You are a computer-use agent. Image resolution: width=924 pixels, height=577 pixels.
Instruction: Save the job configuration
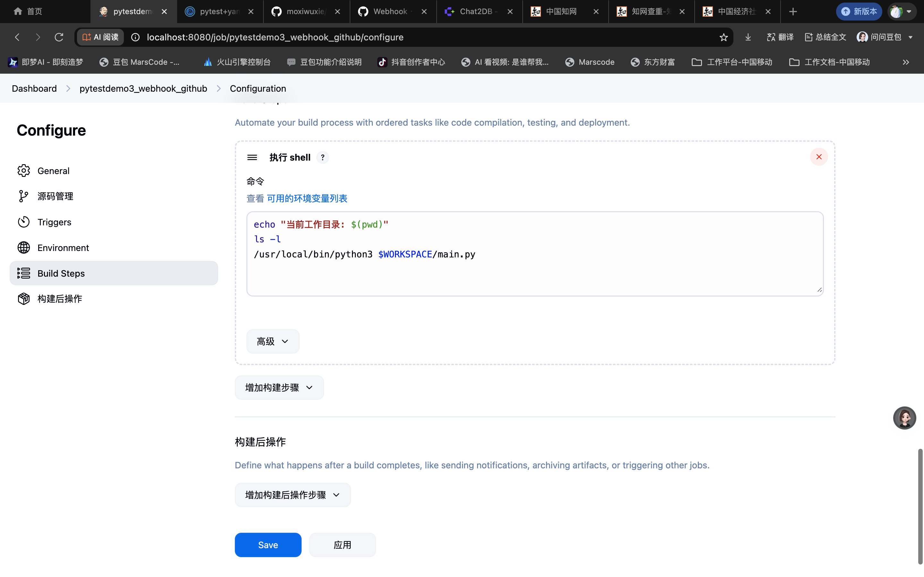pyautogui.click(x=268, y=545)
